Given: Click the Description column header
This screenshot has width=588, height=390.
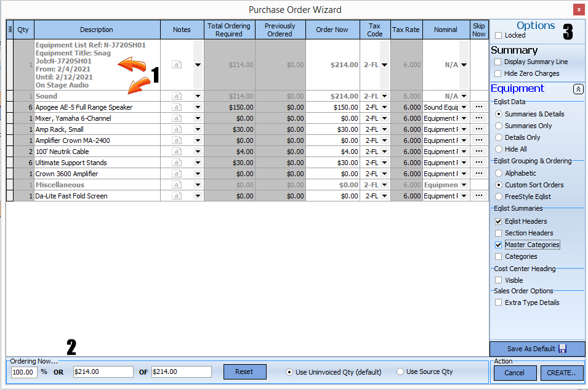Looking at the screenshot, I should tap(97, 30).
